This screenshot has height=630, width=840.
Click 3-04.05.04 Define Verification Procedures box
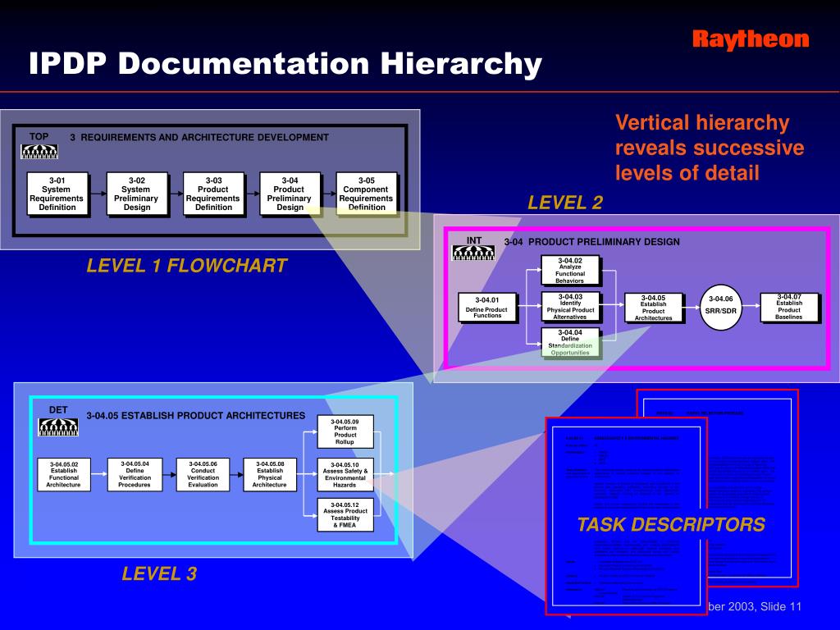click(x=135, y=475)
